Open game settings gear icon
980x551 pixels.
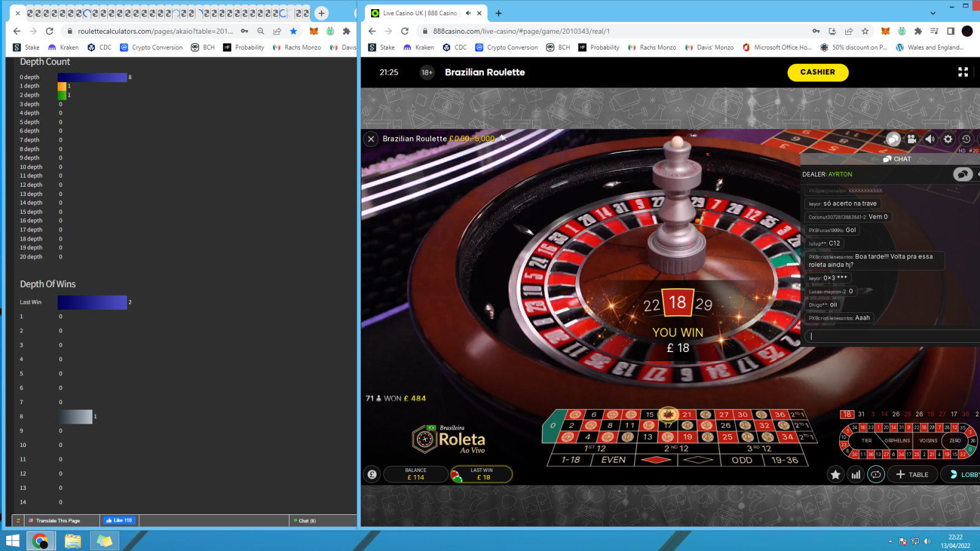click(x=948, y=139)
